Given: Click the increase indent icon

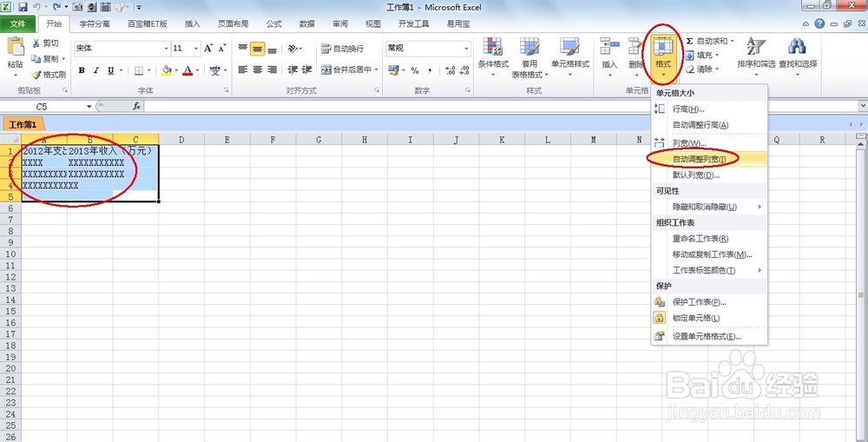Looking at the screenshot, I should 306,69.
